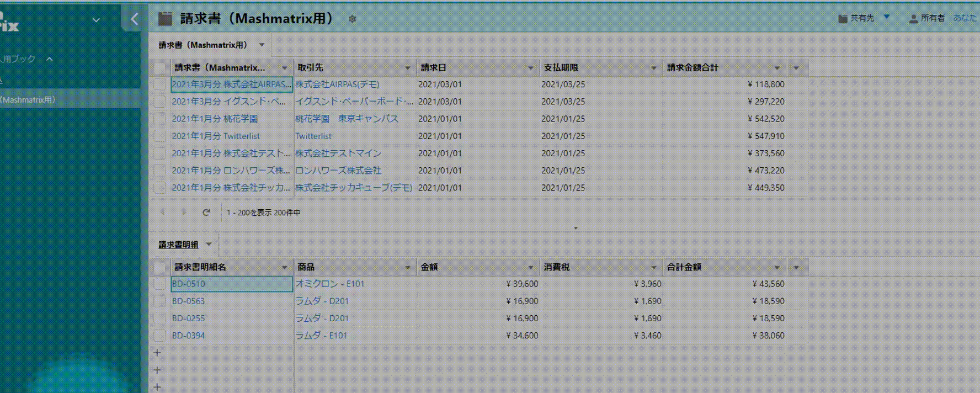
Task: Select the ¥ 3,460 tax cell
Action: click(x=601, y=336)
